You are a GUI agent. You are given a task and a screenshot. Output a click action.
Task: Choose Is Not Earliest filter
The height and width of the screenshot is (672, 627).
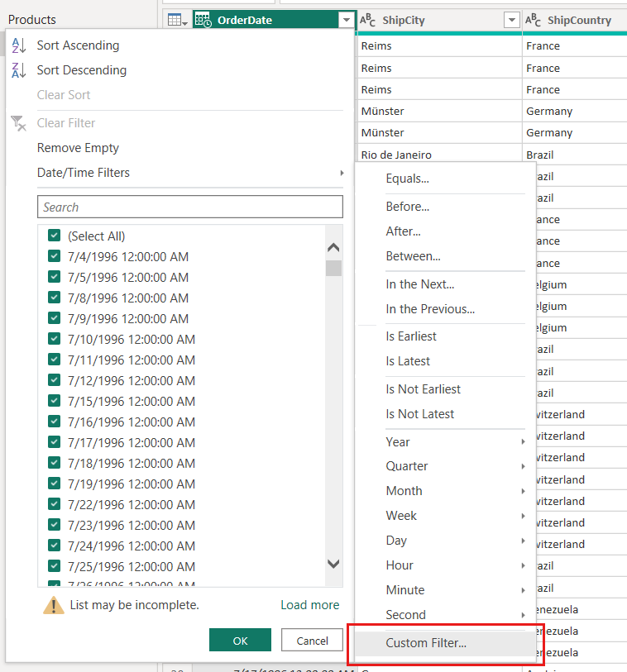tap(423, 389)
